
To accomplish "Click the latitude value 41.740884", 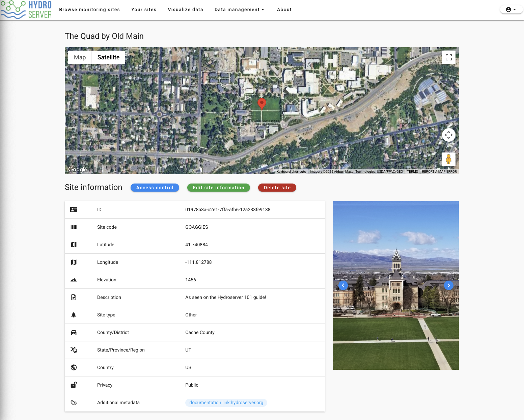I will tap(196, 245).
